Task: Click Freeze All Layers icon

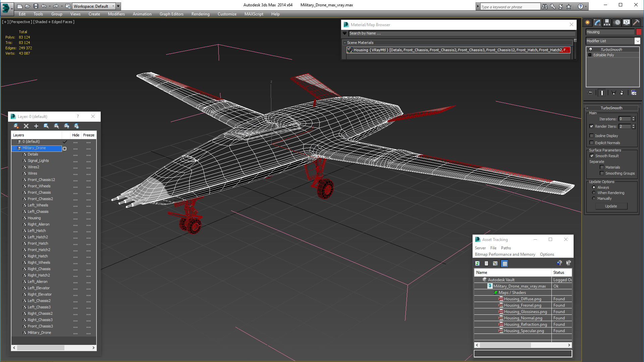Action: (76, 126)
